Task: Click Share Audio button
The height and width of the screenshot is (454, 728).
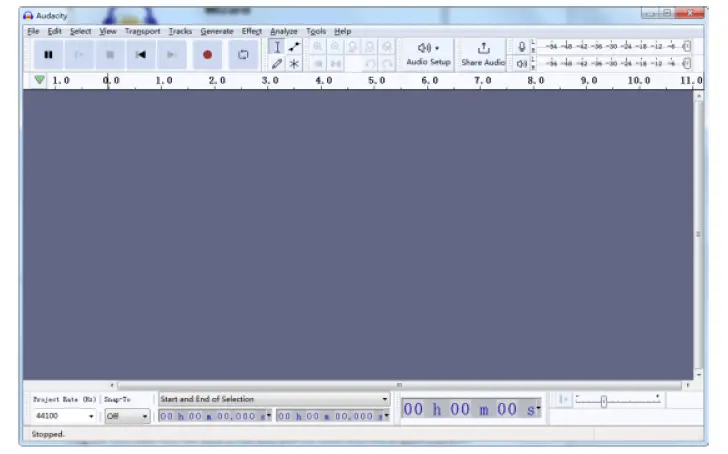Action: pos(483,54)
